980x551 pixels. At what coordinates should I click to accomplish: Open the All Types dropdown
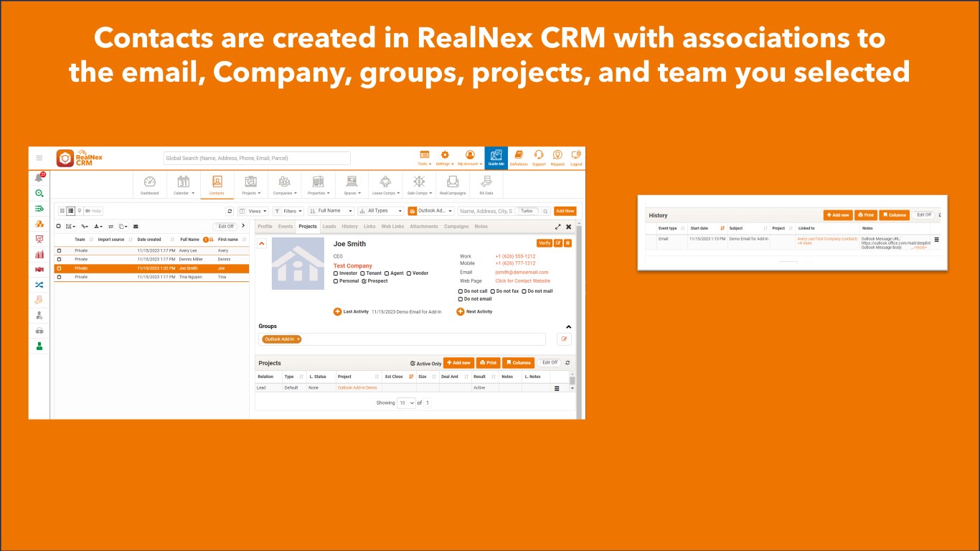(x=381, y=211)
